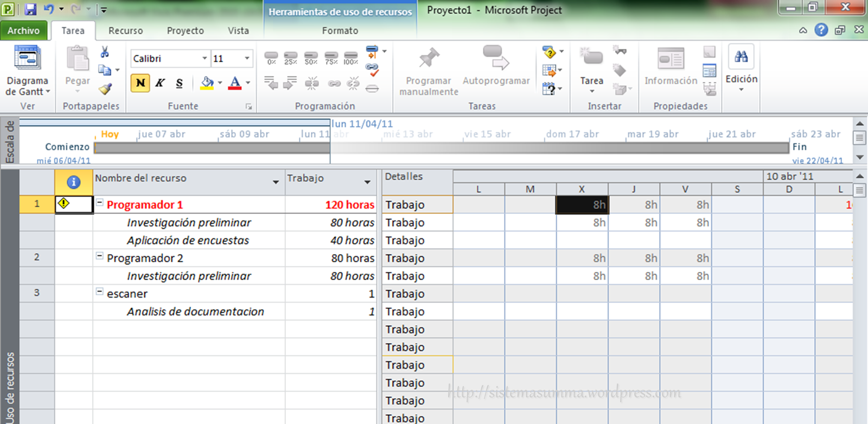Click the Cut scissors icon
This screenshot has height=424, width=868.
tap(105, 52)
